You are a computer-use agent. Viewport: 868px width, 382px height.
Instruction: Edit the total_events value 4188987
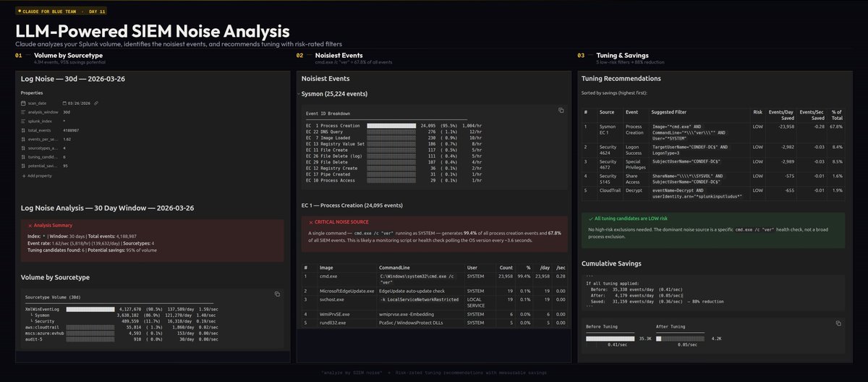pos(72,129)
